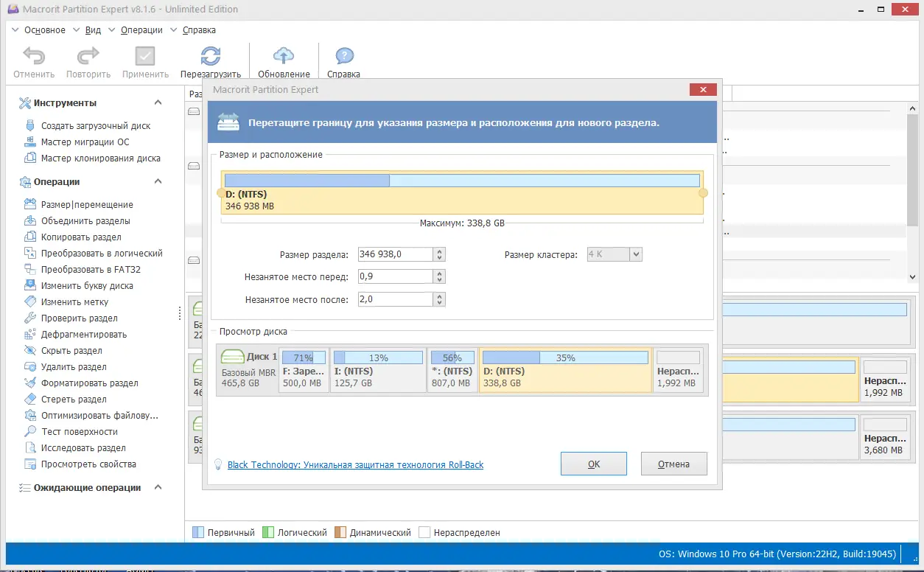Viewport: 924px width, 572px height.
Task: Open the Операции menu
Action: [x=141, y=30]
